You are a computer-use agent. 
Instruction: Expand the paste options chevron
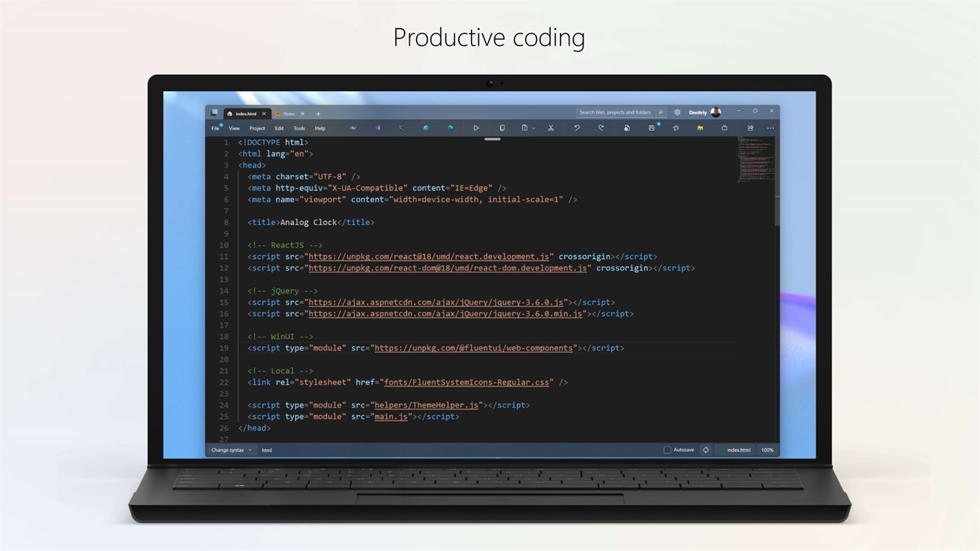click(x=534, y=127)
